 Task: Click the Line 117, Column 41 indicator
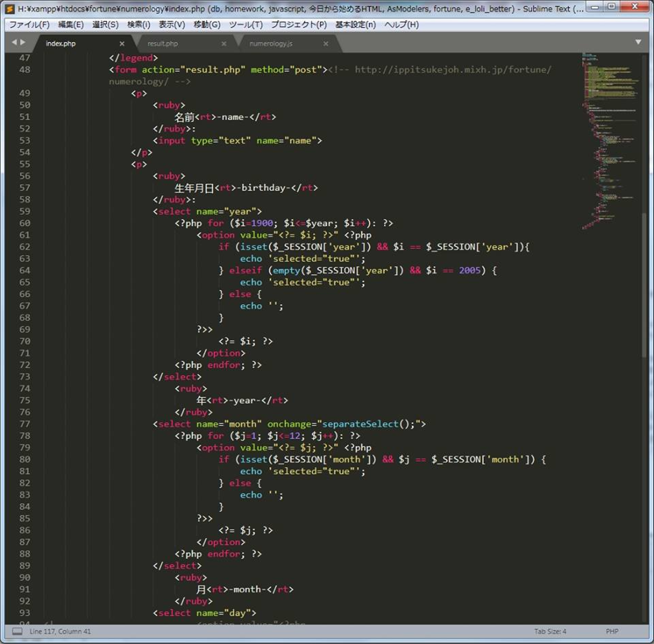pyautogui.click(x=60, y=631)
